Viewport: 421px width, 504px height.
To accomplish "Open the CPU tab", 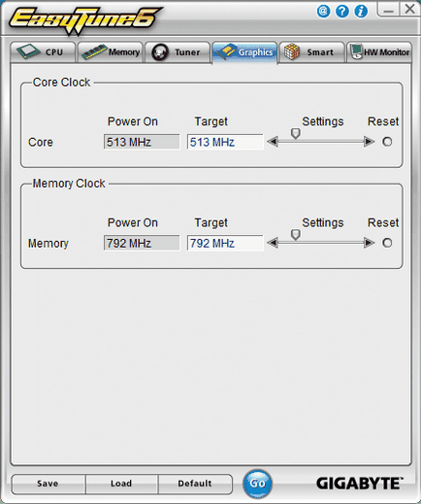I will pos(43,52).
